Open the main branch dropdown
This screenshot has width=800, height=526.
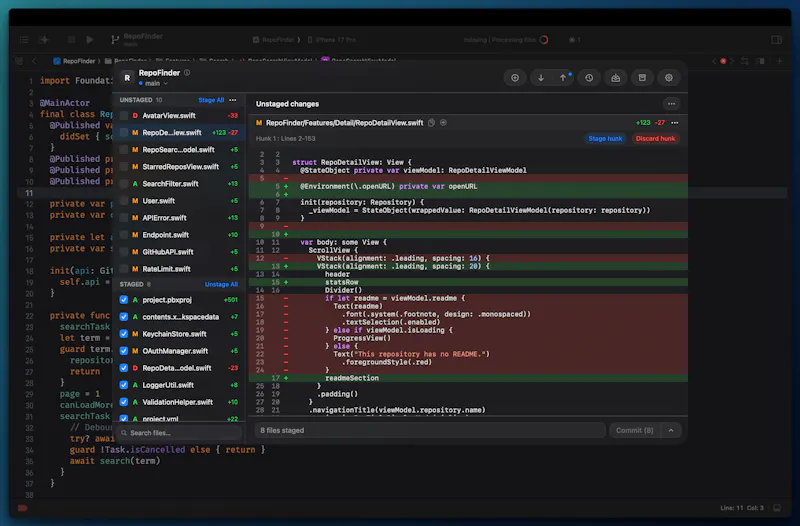click(x=153, y=83)
